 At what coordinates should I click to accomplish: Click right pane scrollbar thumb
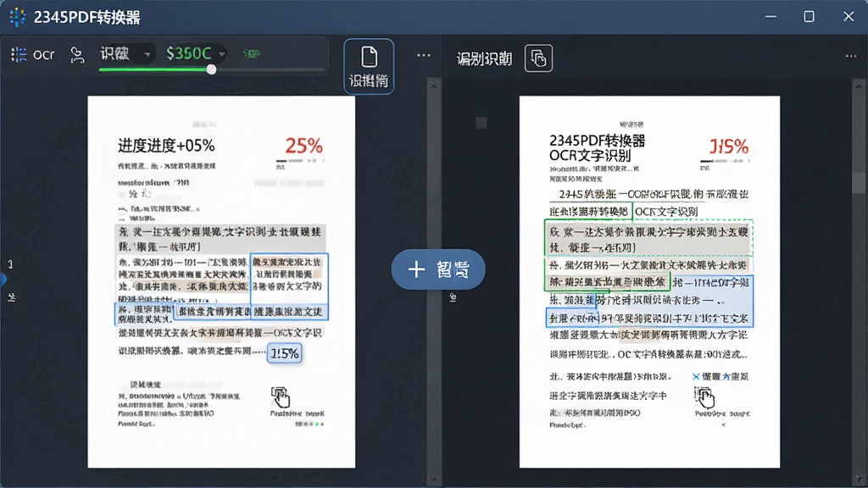coord(859,183)
